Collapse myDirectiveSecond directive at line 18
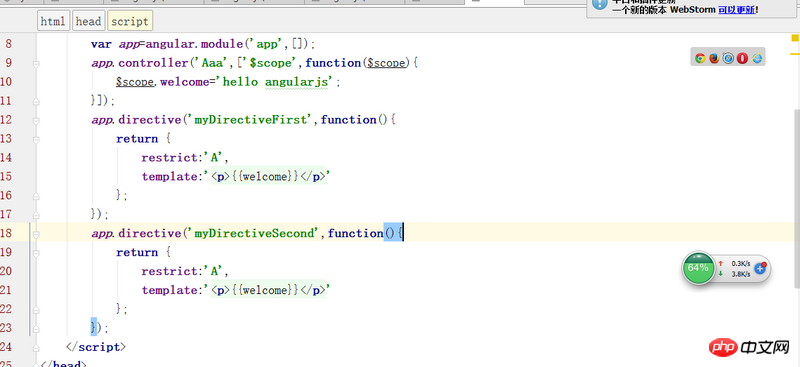Image resolution: width=800 pixels, height=367 pixels. click(36, 234)
